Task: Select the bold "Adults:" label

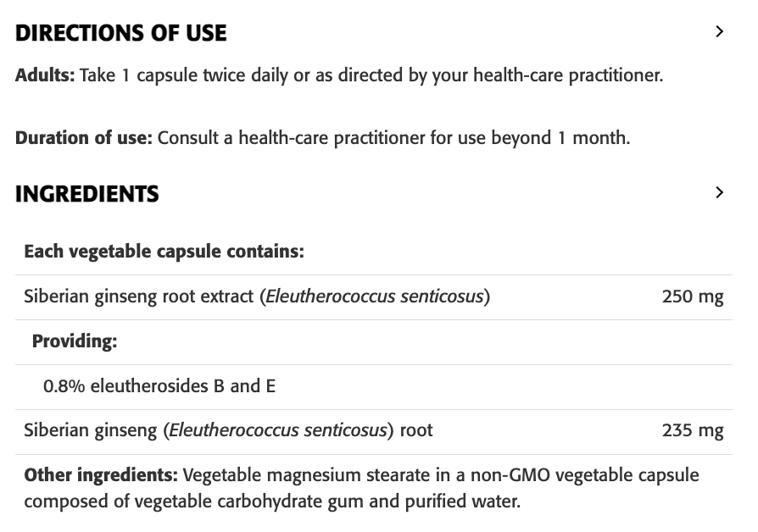Action: point(45,75)
